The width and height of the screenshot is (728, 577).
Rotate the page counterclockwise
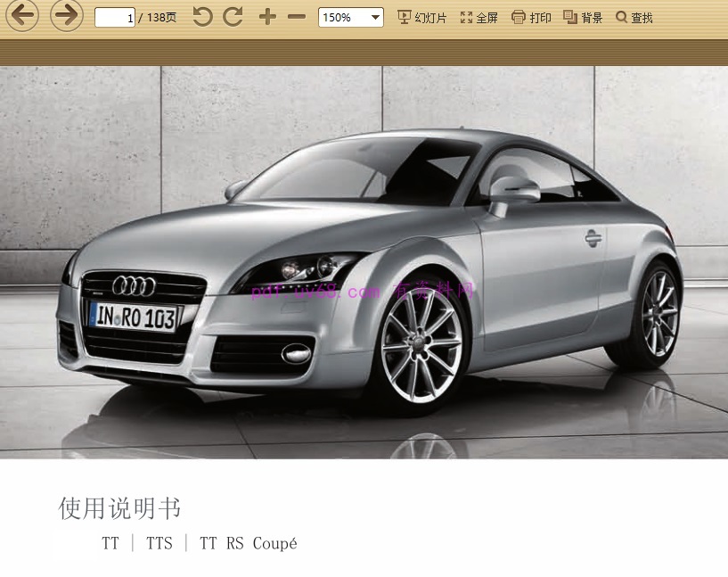(203, 17)
